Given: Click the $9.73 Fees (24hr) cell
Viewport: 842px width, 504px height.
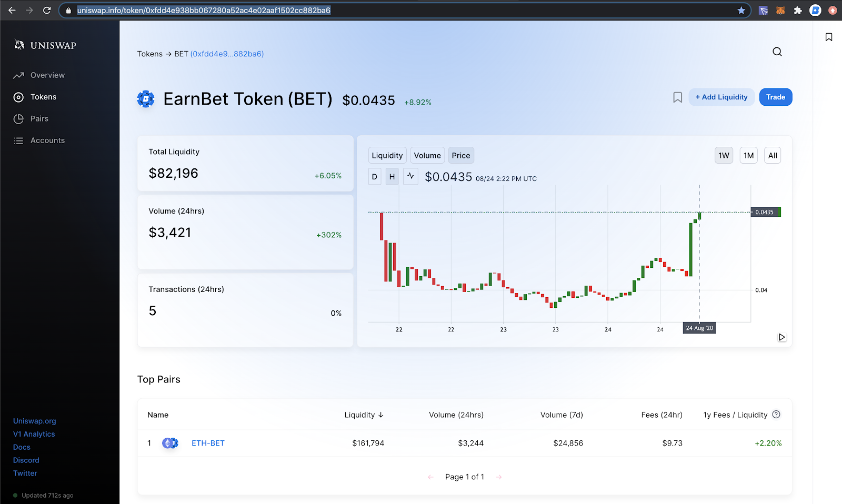Looking at the screenshot, I should 673,443.
